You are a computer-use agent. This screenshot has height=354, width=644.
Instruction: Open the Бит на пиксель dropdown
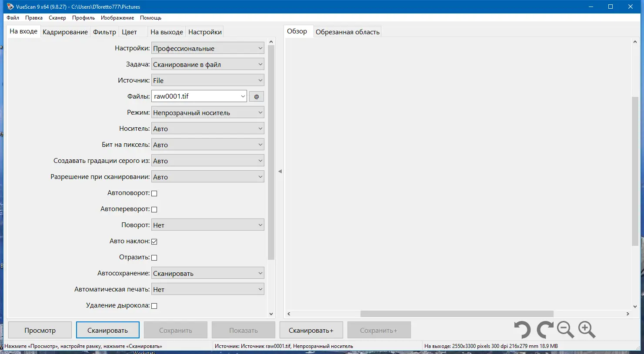click(208, 145)
